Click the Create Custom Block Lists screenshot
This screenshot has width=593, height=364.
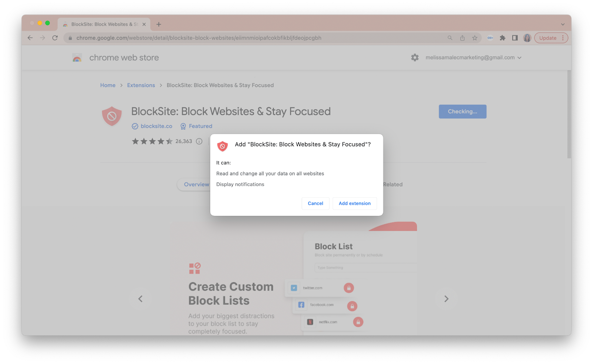294,279
